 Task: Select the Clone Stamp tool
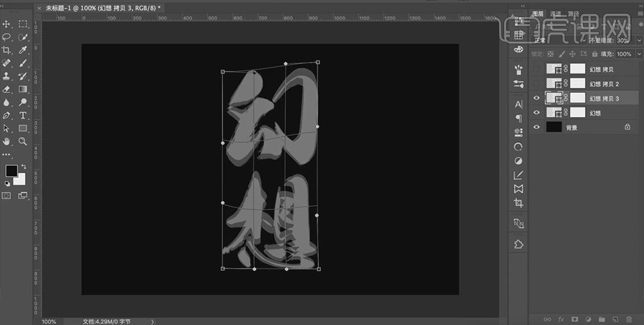click(x=6, y=76)
